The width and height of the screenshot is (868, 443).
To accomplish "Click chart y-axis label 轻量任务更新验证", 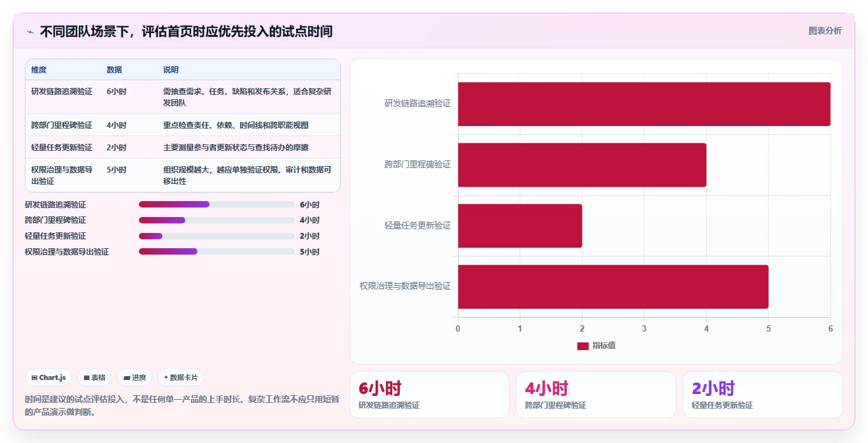I will pos(418,225).
